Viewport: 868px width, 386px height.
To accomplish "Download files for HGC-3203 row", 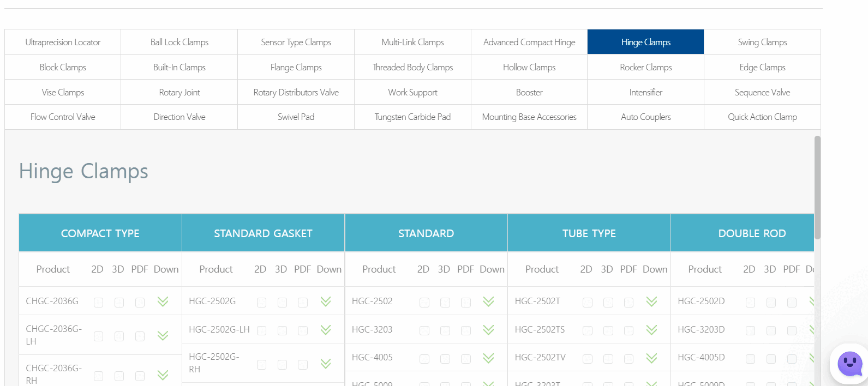I will tap(488, 330).
